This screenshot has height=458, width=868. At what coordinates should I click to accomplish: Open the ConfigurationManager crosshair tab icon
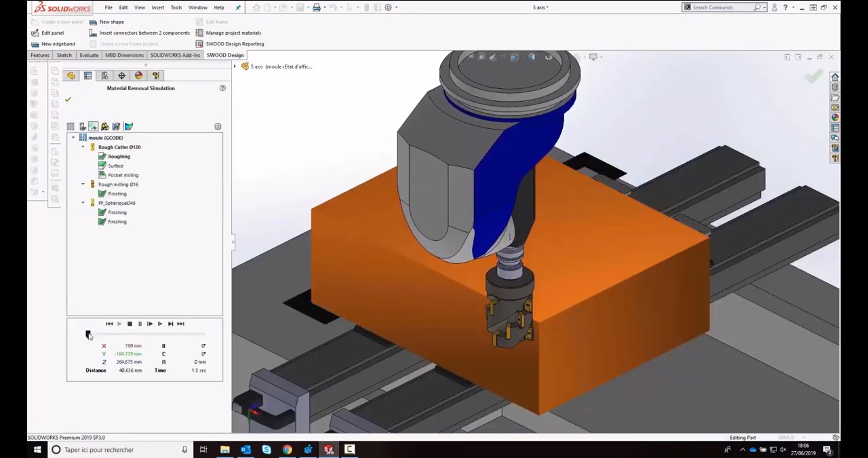(121, 76)
